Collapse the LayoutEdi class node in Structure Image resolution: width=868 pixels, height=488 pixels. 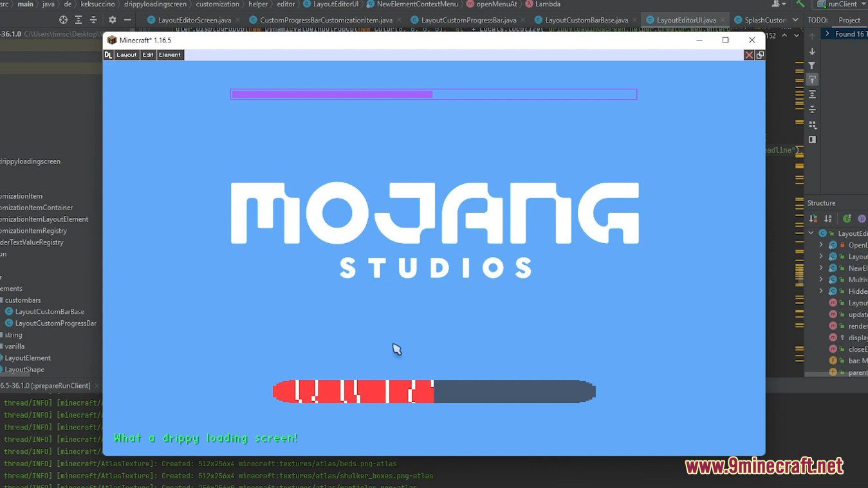click(811, 233)
